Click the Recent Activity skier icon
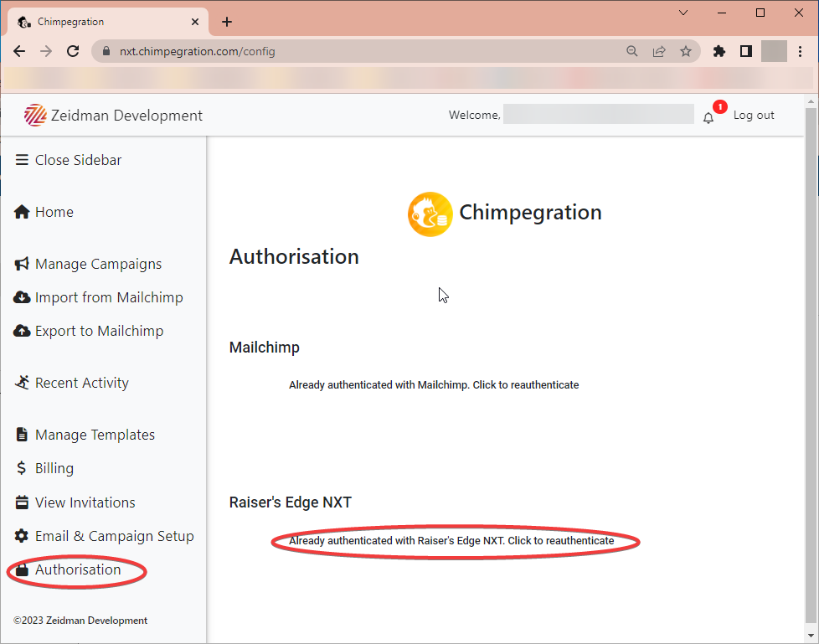The height and width of the screenshot is (644, 819). [22, 383]
